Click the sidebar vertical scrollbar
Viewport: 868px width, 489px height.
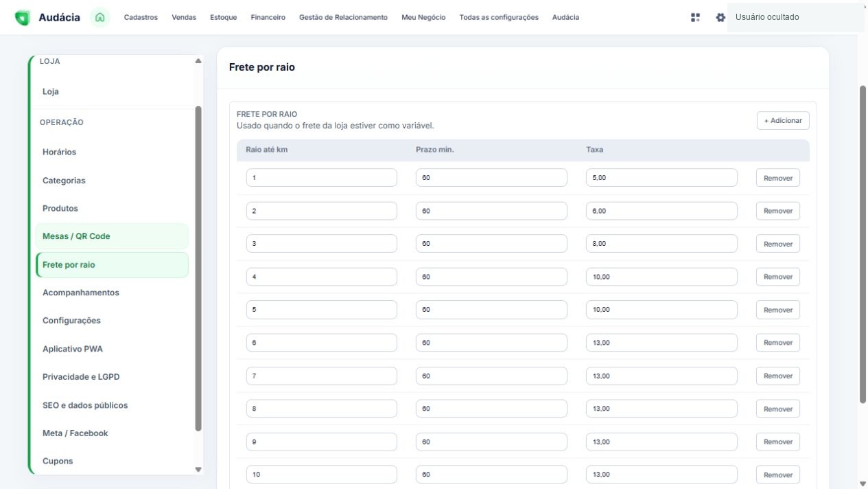pyautogui.click(x=198, y=268)
